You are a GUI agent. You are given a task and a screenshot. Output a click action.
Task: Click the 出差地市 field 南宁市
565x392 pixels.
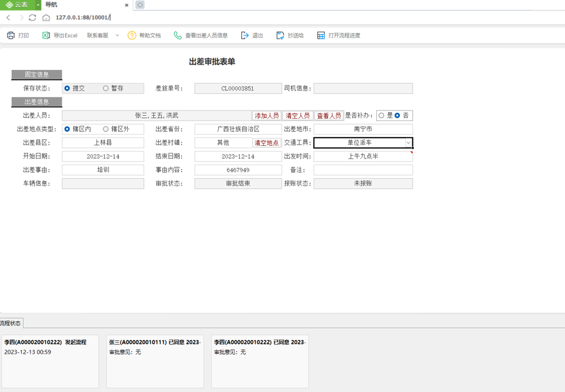tap(363, 129)
